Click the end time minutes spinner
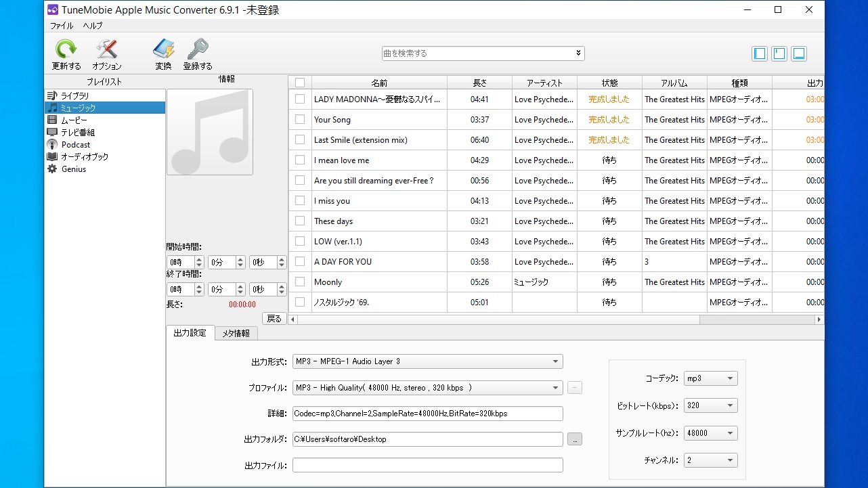The height and width of the screenshot is (488, 868). pos(227,289)
